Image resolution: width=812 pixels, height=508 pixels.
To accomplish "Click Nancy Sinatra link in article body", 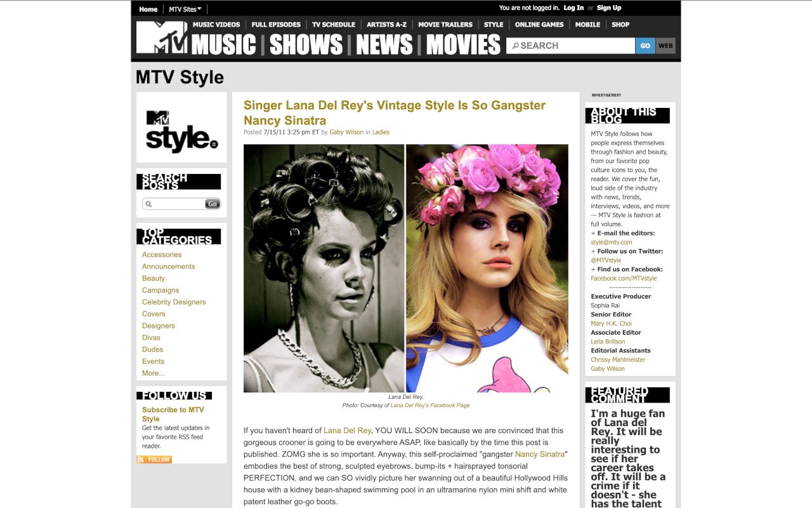I will tap(540, 454).
